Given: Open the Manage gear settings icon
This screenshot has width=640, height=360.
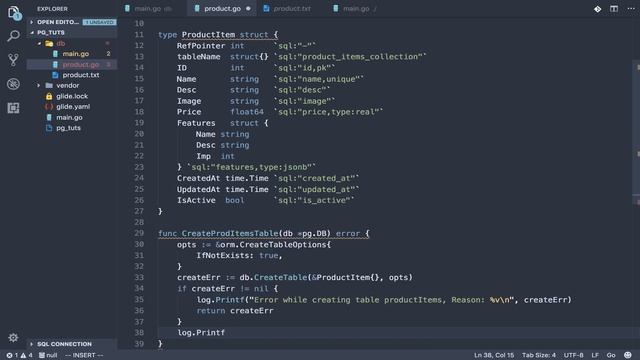Looking at the screenshot, I should click(x=13, y=338).
